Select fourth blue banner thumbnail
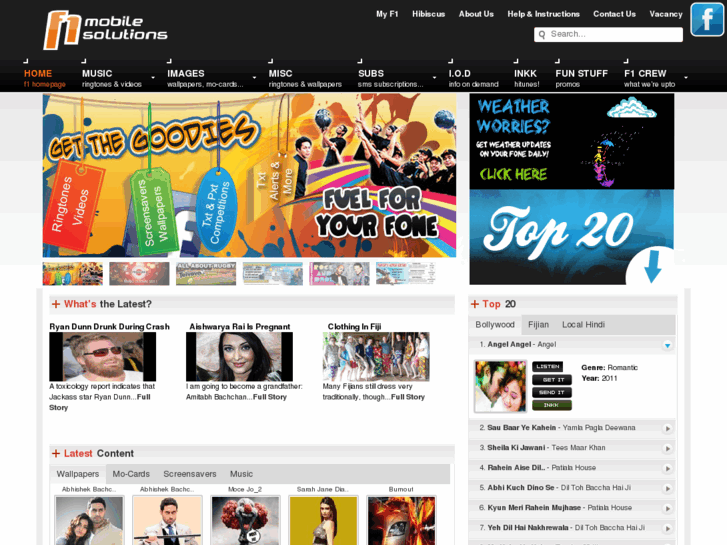The width and height of the screenshot is (727, 545). 273,273
